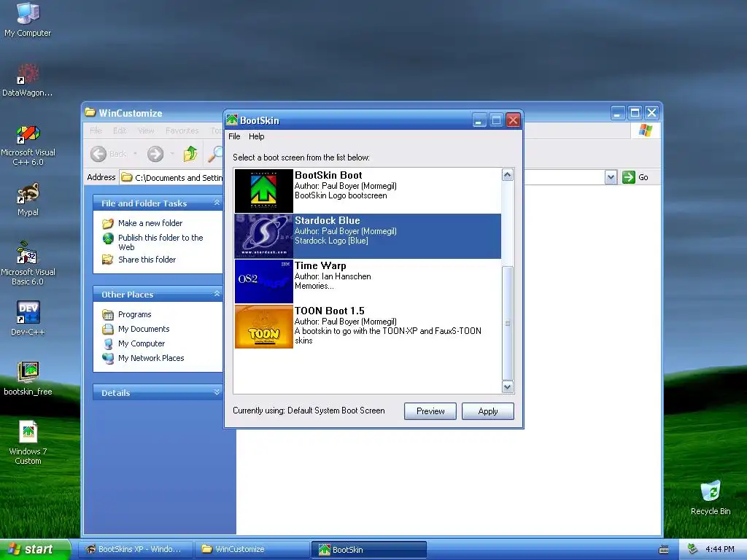
Task: Open My Network Places link
Action: click(151, 358)
